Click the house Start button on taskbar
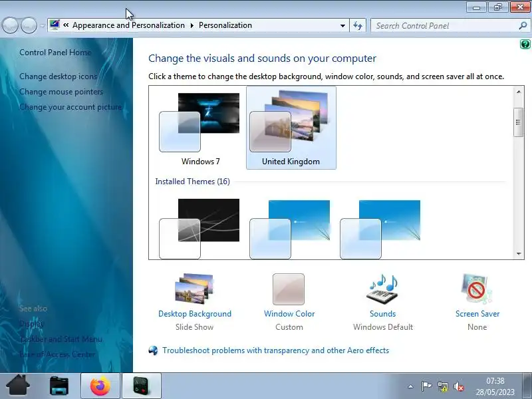The image size is (532, 399). tap(18, 386)
